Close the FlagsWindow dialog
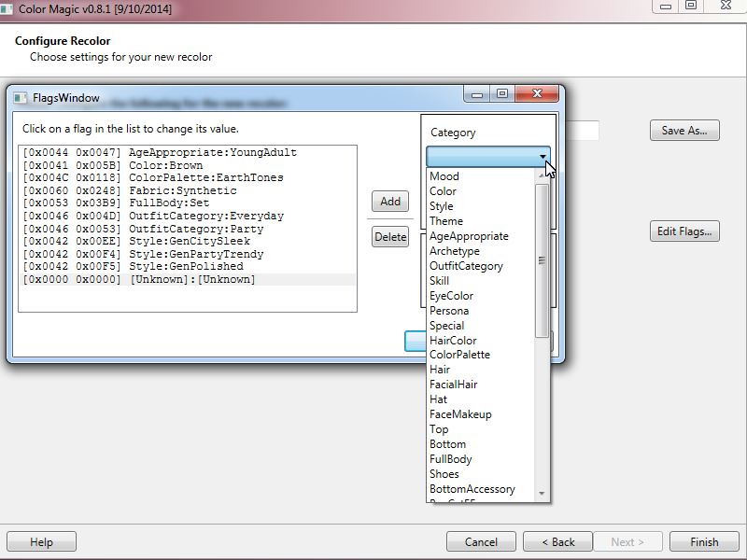The image size is (747, 560). tap(537, 93)
